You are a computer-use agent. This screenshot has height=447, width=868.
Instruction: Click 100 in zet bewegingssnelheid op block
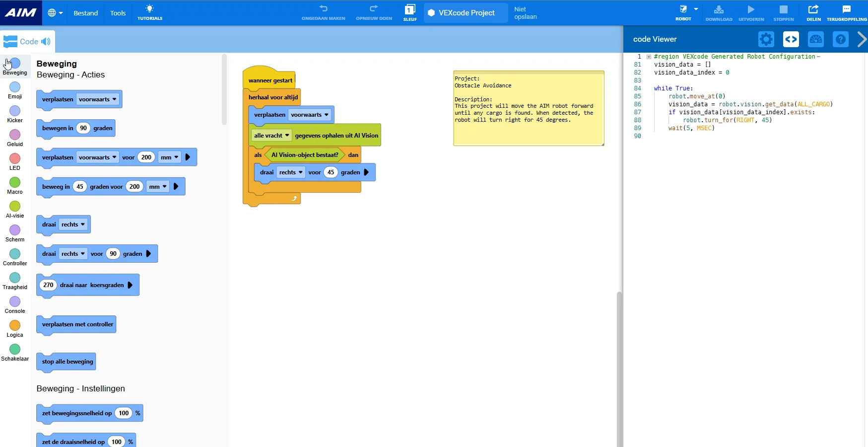tap(124, 413)
